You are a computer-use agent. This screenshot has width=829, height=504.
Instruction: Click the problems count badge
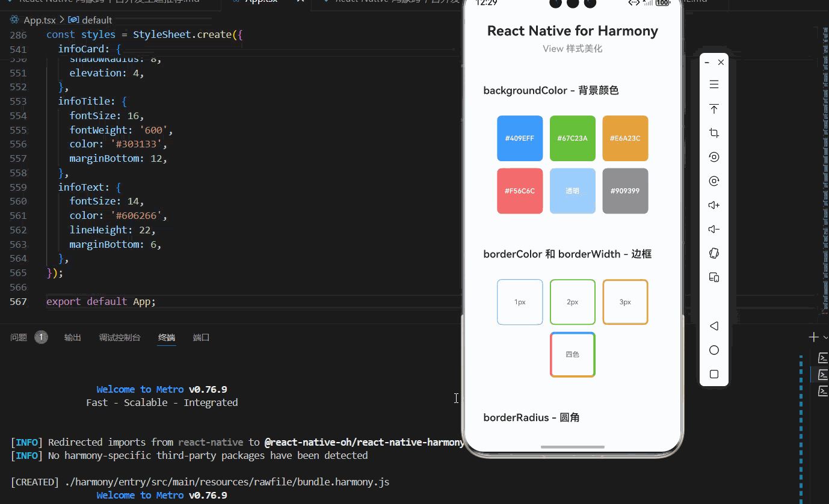(41, 337)
